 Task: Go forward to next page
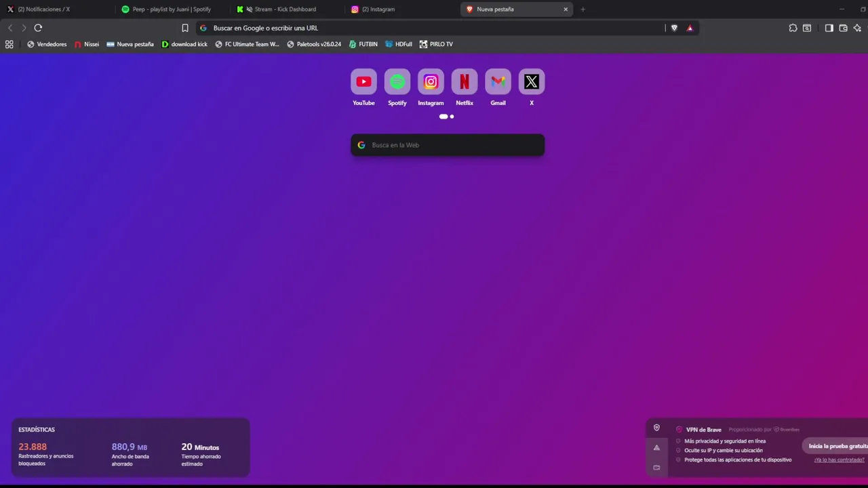coord(24,28)
